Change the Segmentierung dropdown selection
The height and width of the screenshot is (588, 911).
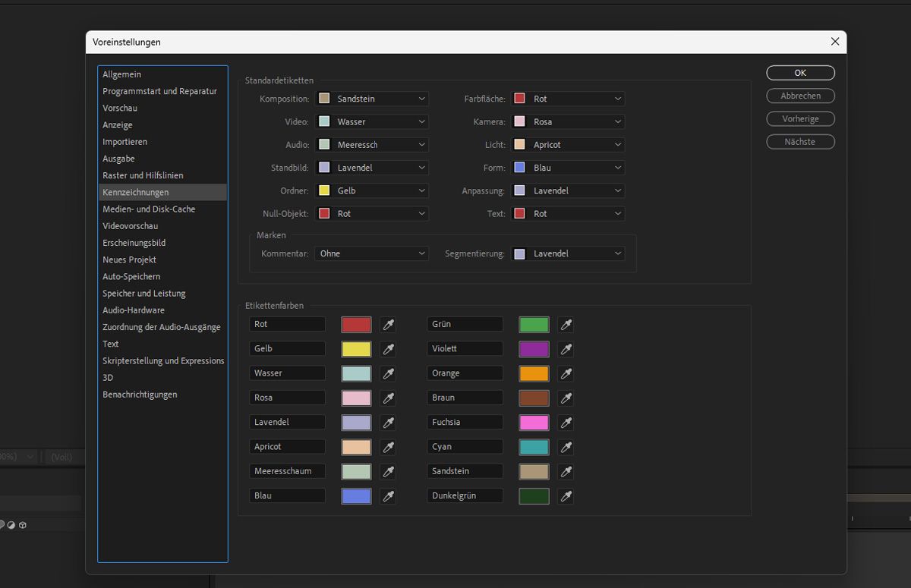click(568, 253)
